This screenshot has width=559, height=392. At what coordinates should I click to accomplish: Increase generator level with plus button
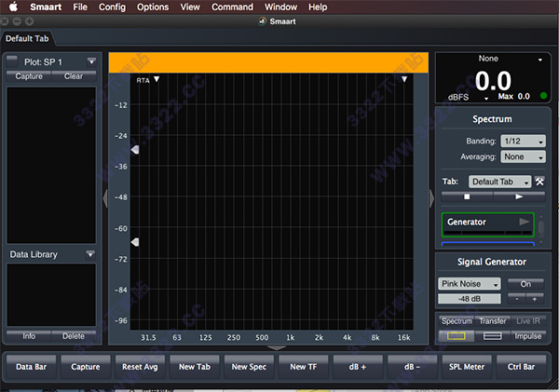pos(535,299)
